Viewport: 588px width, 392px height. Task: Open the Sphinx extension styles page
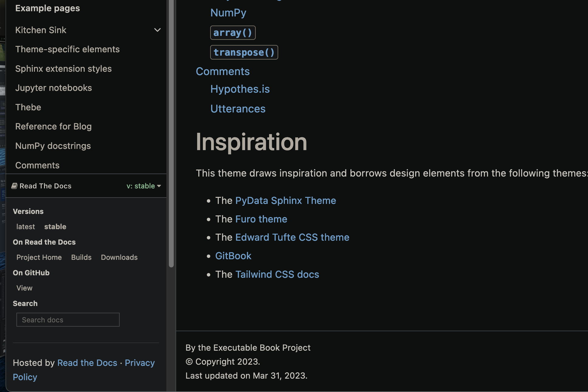[63, 68]
